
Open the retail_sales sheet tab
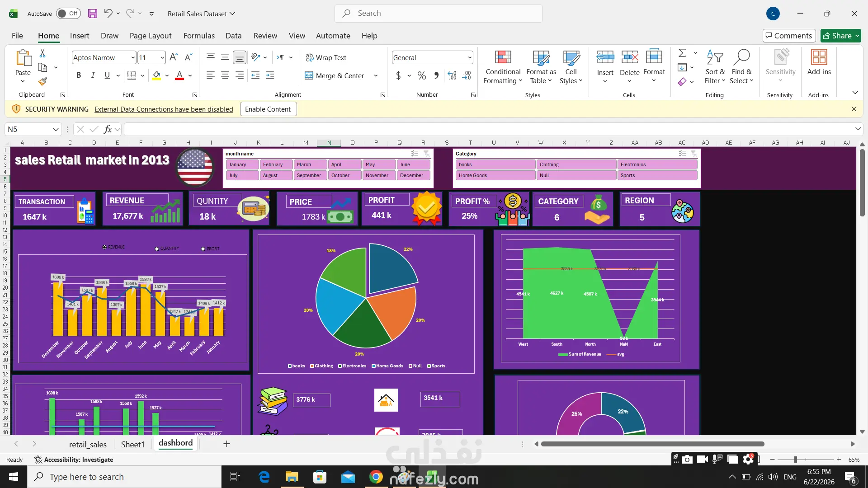[x=88, y=444]
